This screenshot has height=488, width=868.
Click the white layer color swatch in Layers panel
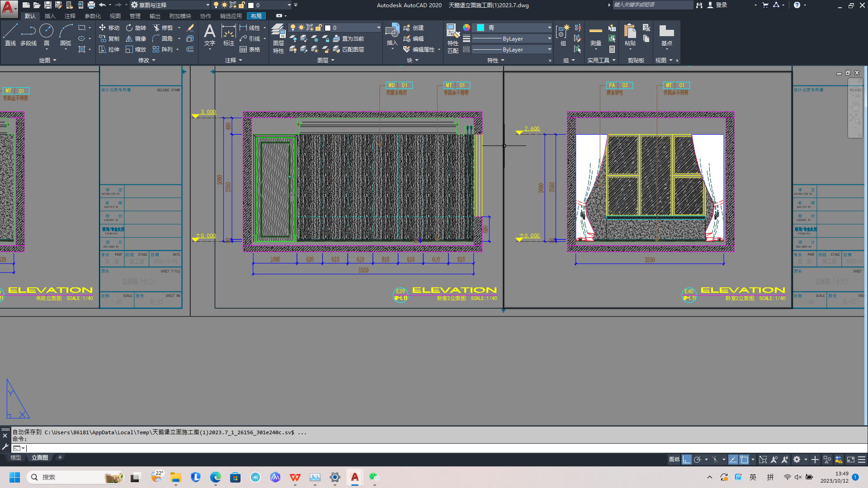(328, 28)
